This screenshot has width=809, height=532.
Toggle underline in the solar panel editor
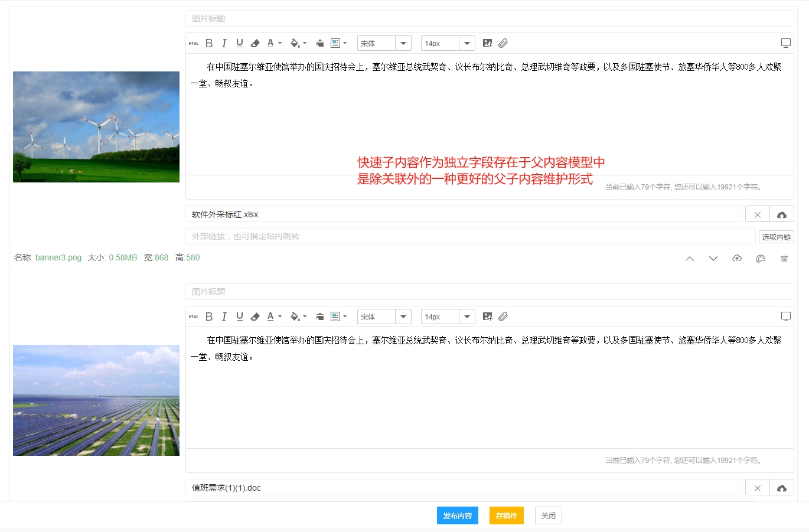coord(240,316)
